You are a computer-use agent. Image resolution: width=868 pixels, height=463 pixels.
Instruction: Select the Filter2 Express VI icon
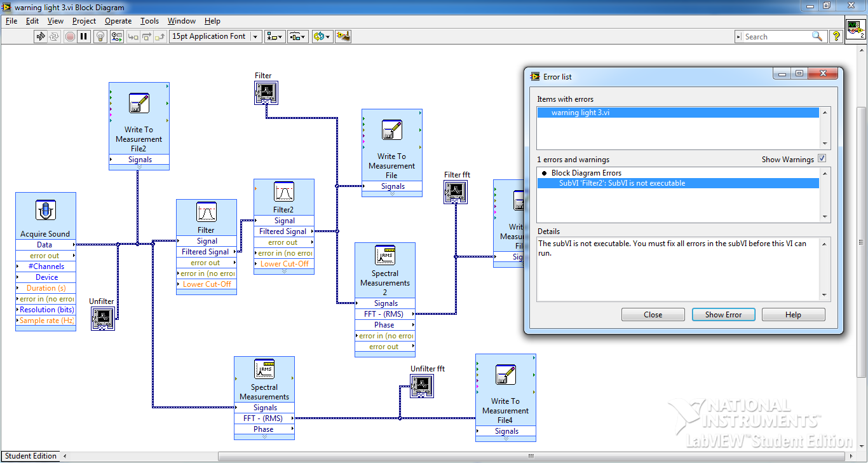point(283,192)
